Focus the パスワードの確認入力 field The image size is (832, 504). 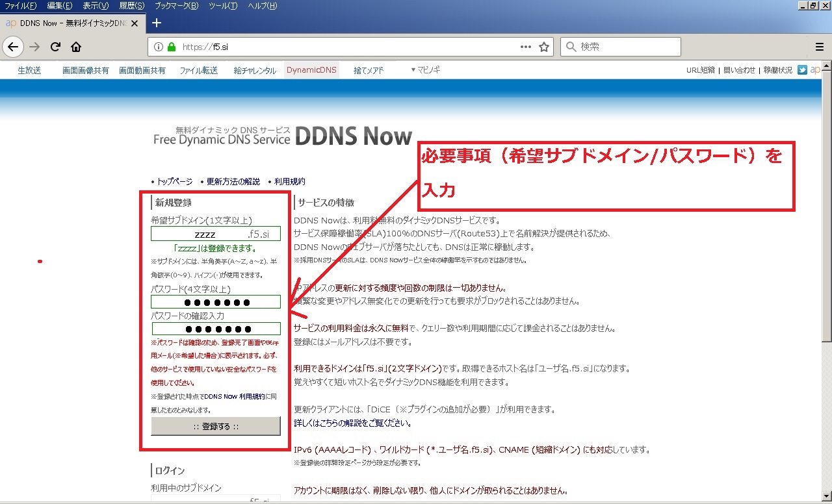(x=216, y=329)
